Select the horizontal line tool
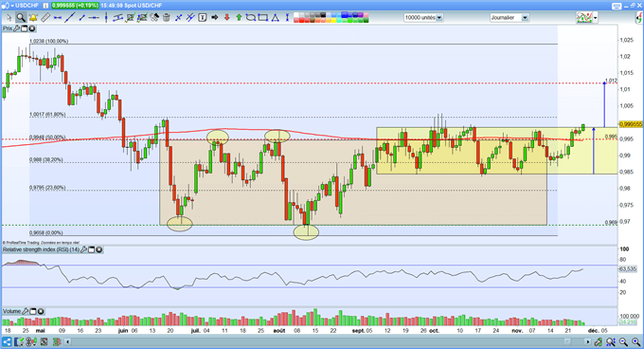The height and width of the screenshot is (349, 644). (94, 17)
